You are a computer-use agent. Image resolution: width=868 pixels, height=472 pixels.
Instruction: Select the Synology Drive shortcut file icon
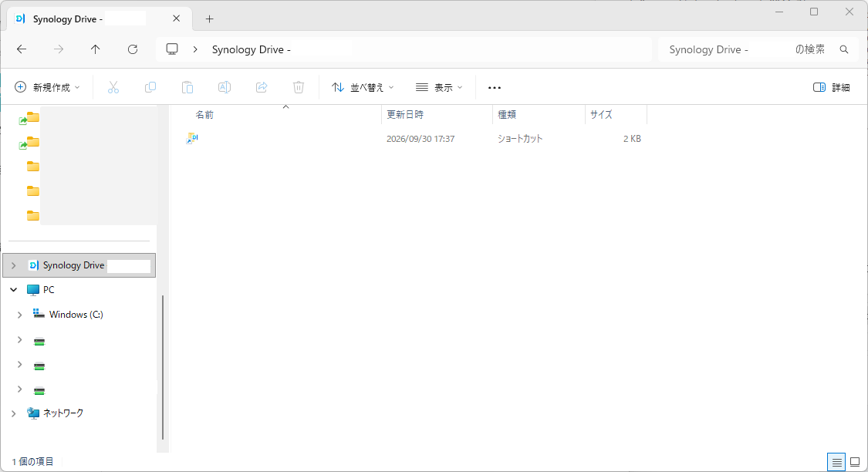pyautogui.click(x=192, y=138)
